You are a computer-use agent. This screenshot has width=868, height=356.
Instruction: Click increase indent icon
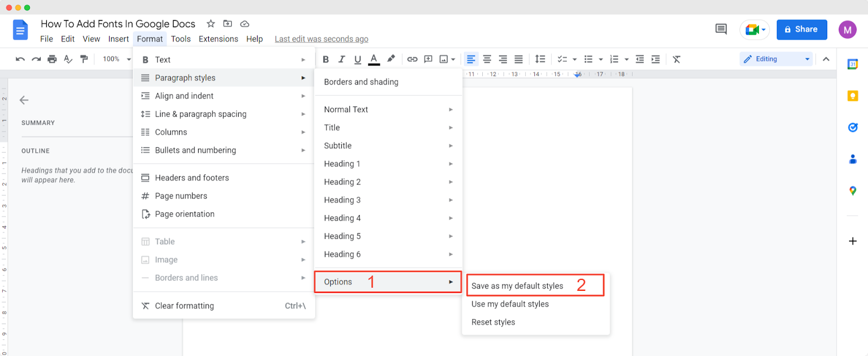(655, 59)
